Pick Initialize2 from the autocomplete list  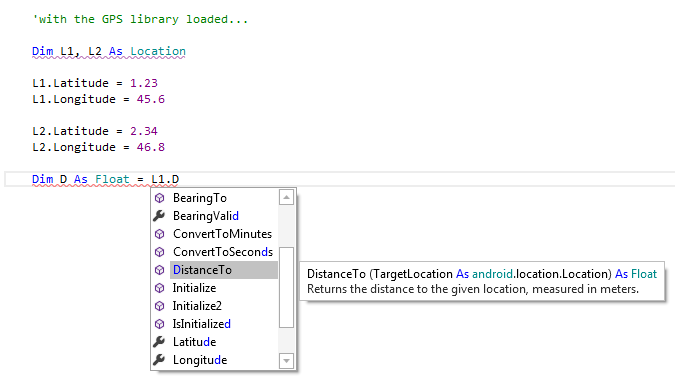tap(197, 306)
